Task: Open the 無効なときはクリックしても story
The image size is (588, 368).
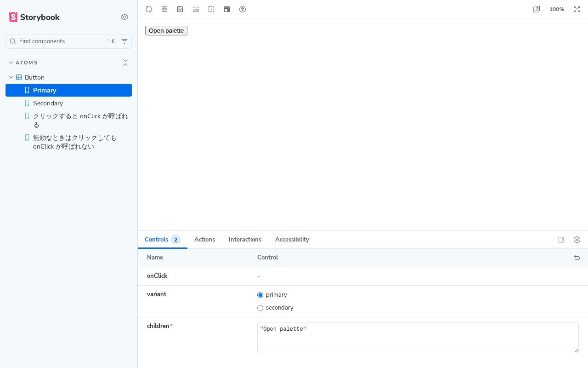Action: tap(68, 142)
